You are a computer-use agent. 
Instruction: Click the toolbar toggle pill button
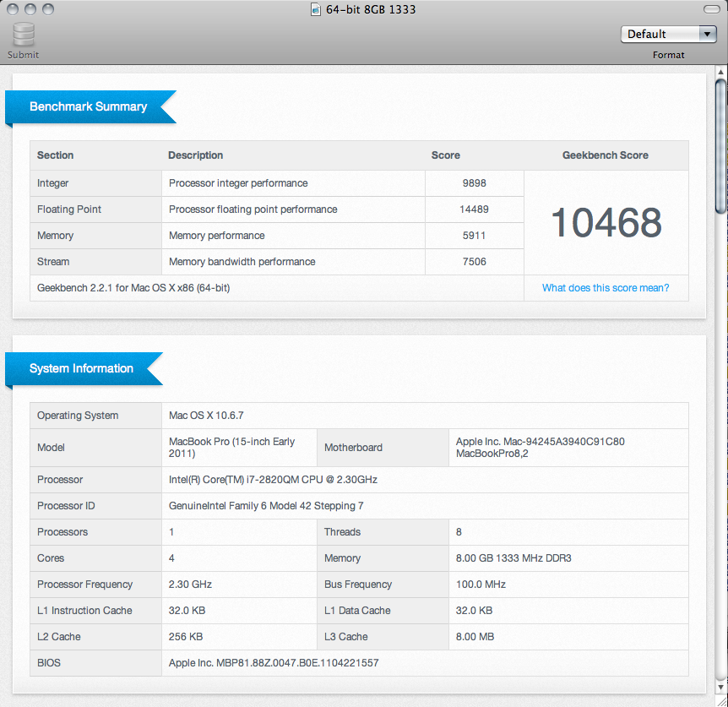[x=711, y=9]
